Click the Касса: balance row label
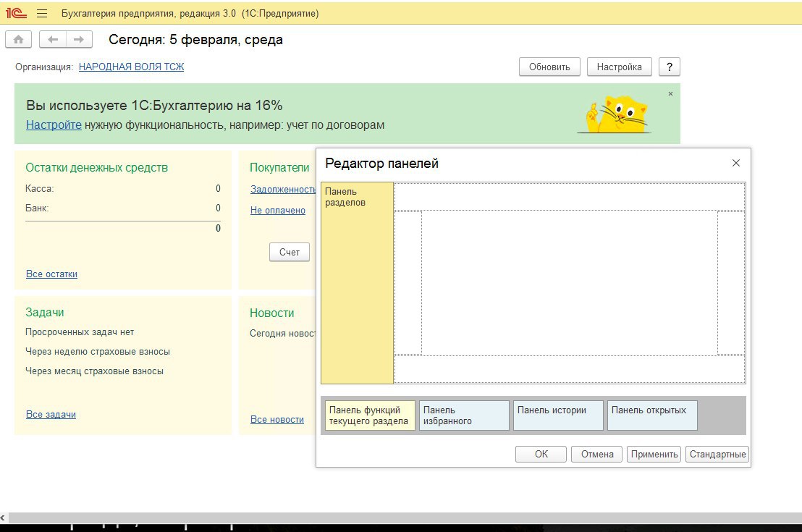Viewport: 802px width, 532px height. click(x=39, y=189)
